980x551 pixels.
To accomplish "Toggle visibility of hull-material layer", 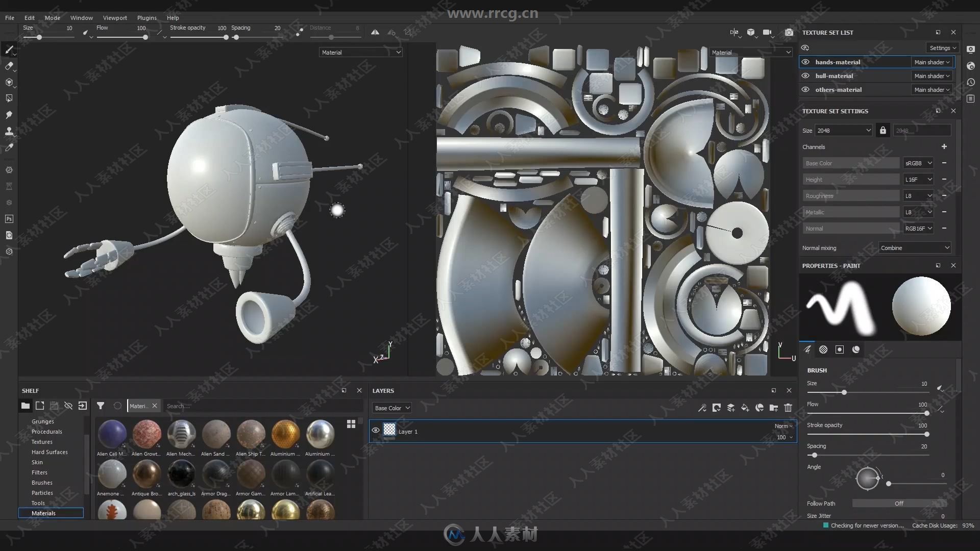I will click(805, 76).
